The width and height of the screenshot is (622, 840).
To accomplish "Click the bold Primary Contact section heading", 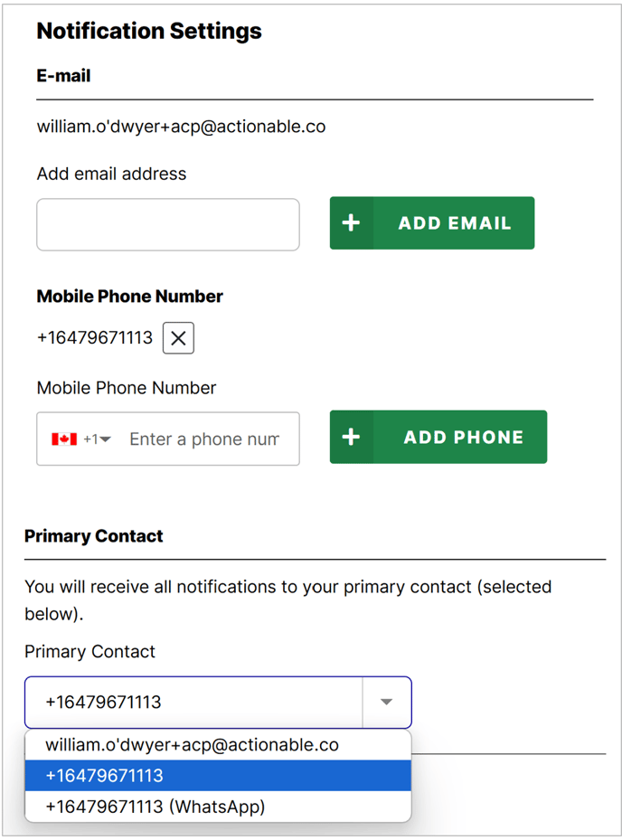I will pyautogui.click(x=94, y=535).
